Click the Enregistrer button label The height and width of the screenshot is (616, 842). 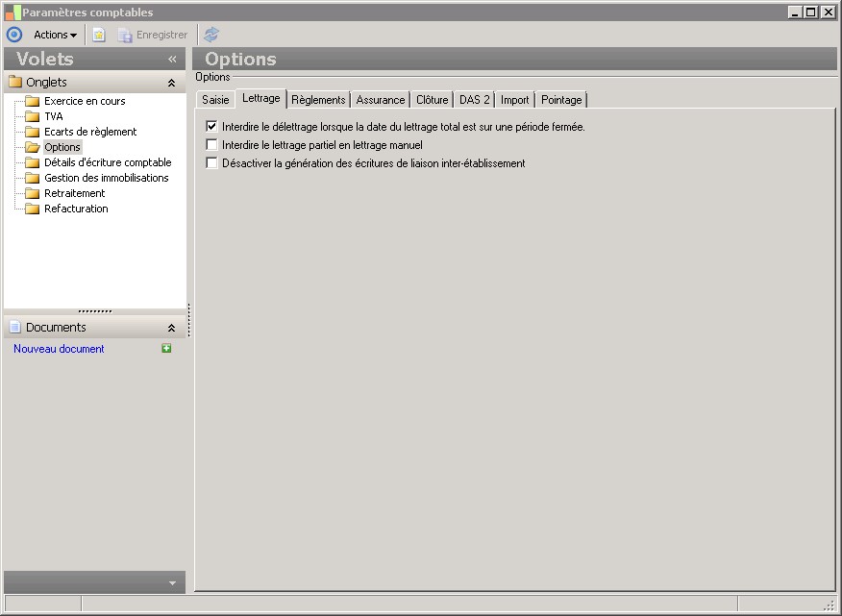click(161, 35)
